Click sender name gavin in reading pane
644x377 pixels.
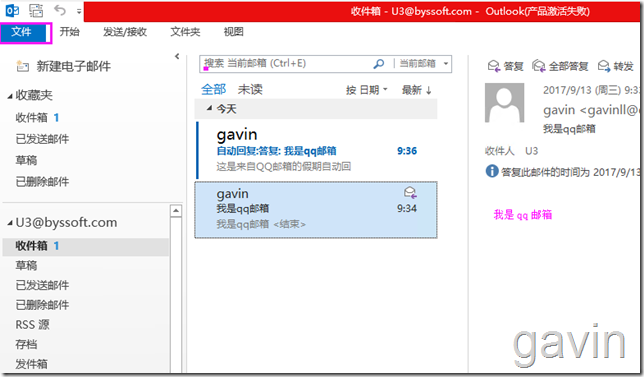[x=559, y=110]
